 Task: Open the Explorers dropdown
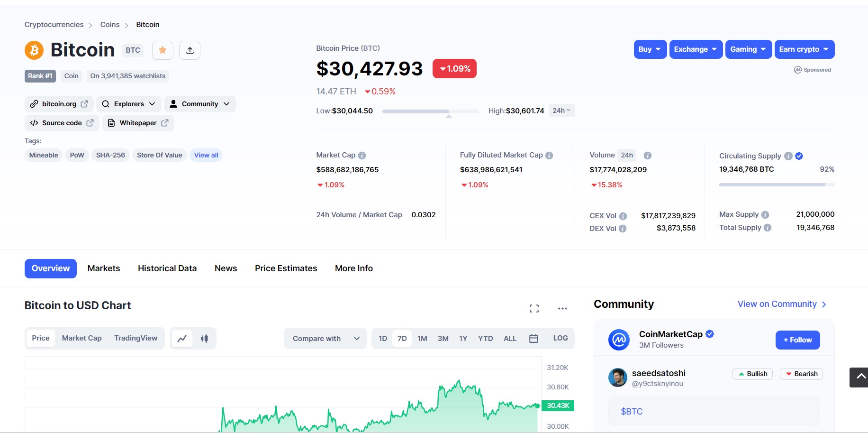coord(129,104)
